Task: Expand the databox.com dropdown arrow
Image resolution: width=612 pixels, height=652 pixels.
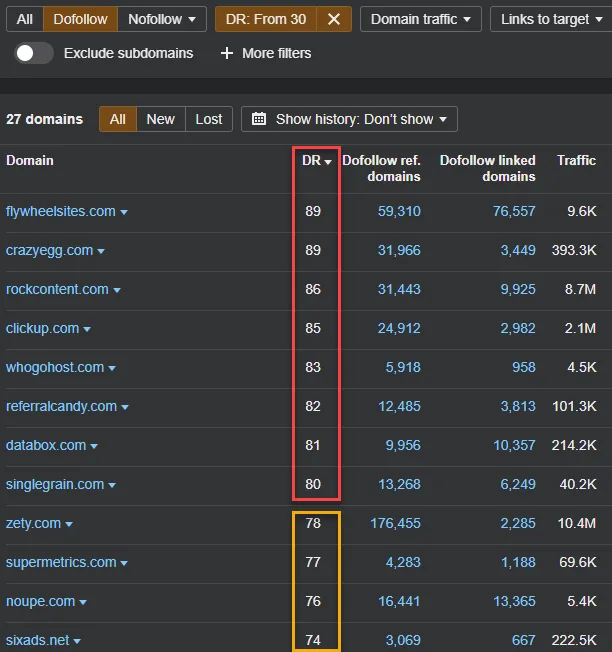Action: pos(94,446)
